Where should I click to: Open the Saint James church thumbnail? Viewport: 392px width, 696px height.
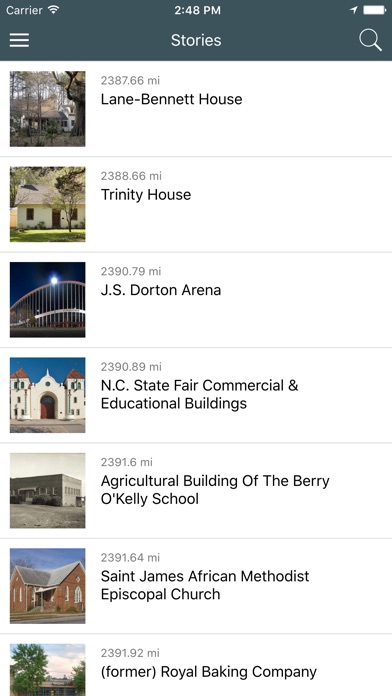click(48, 586)
